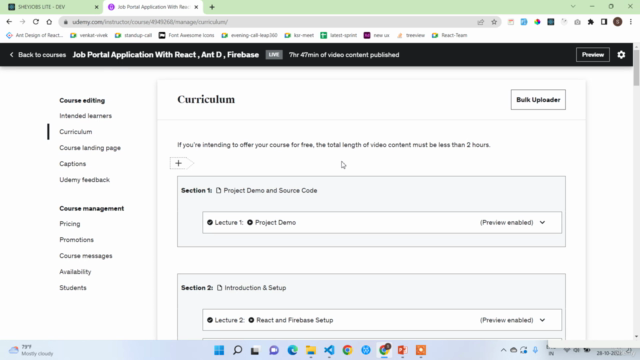Image resolution: width=640 pixels, height=360 pixels.
Task: Open the Chrome extensions puzzle icon
Action: coord(591,22)
